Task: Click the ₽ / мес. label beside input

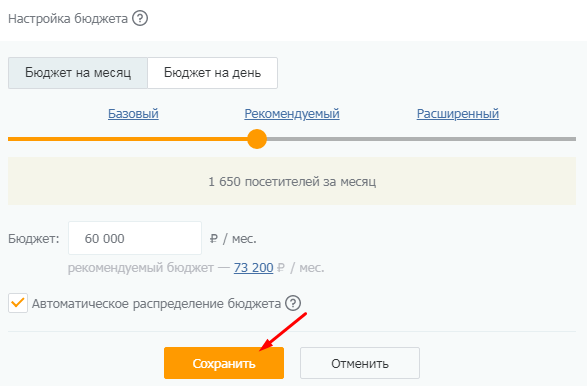Action: tap(233, 238)
